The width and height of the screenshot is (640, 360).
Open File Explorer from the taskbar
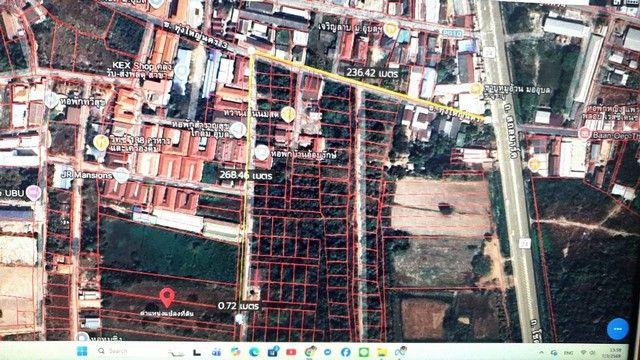[382, 352]
